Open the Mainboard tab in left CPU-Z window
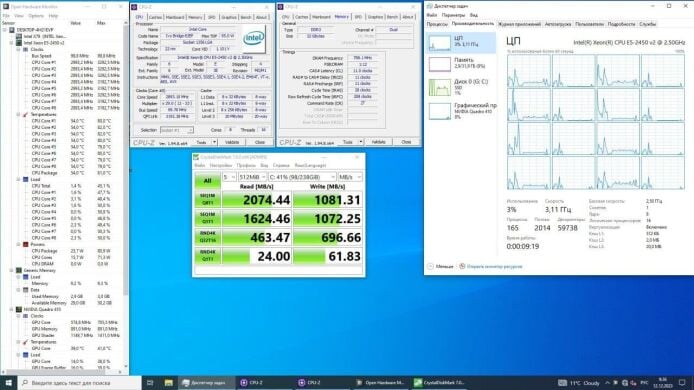 point(175,17)
